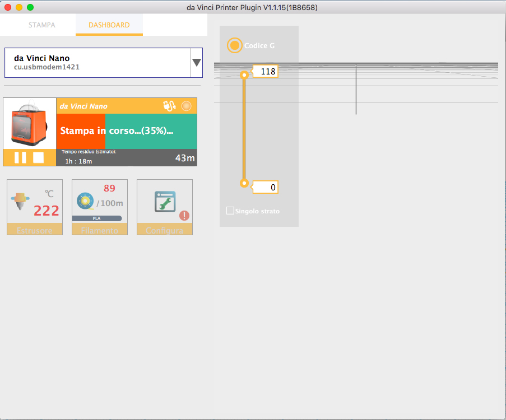Stop the current print job
The width and height of the screenshot is (506, 420).
pyautogui.click(x=39, y=157)
